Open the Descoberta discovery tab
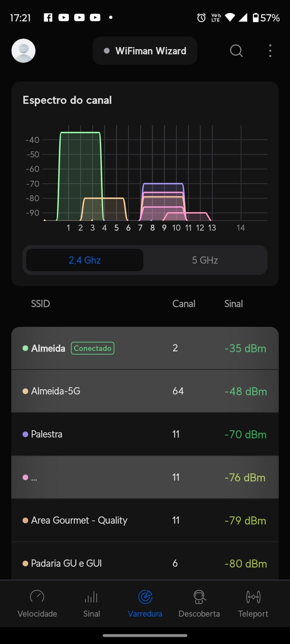 (199, 603)
